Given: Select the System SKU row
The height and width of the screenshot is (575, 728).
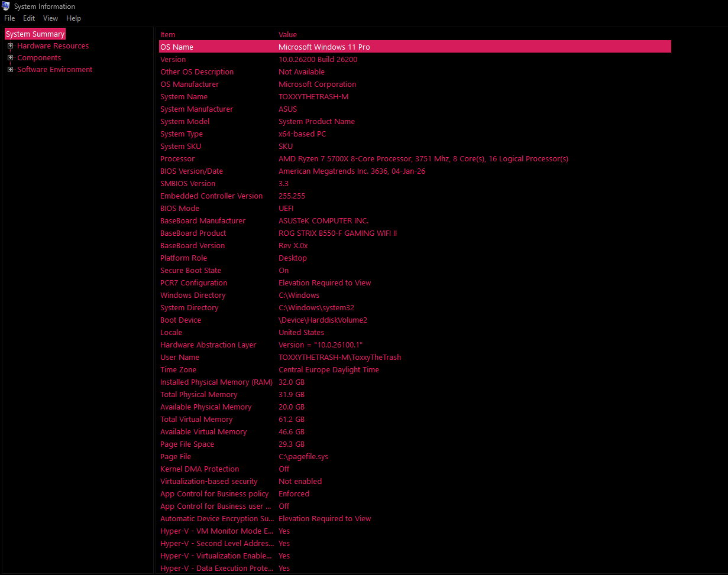Looking at the screenshot, I should [x=415, y=147].
